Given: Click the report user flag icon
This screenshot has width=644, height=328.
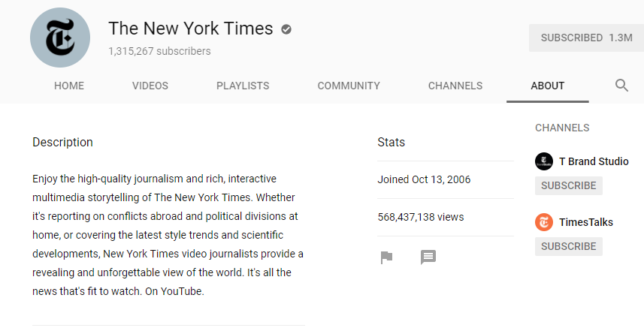Looking at the screenshot, I should (386, 257).
